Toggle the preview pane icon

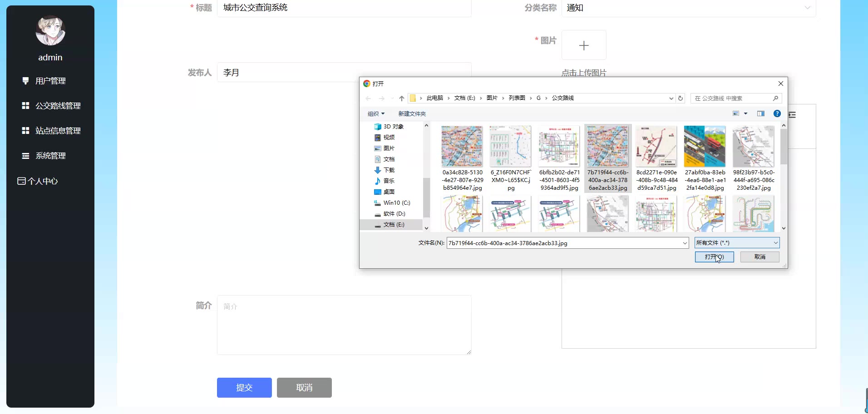coord(761,113)
